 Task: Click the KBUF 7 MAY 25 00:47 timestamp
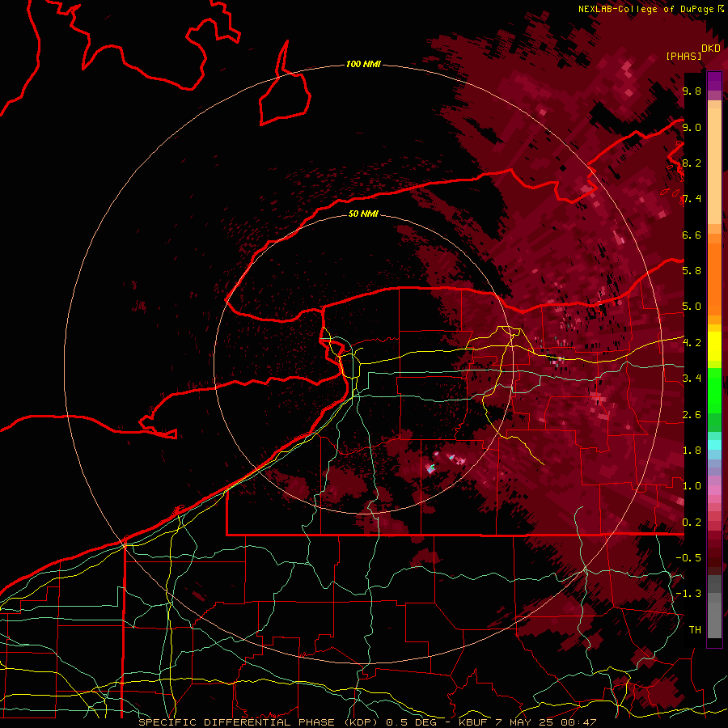pyautogui.click(x=527, y=722)
